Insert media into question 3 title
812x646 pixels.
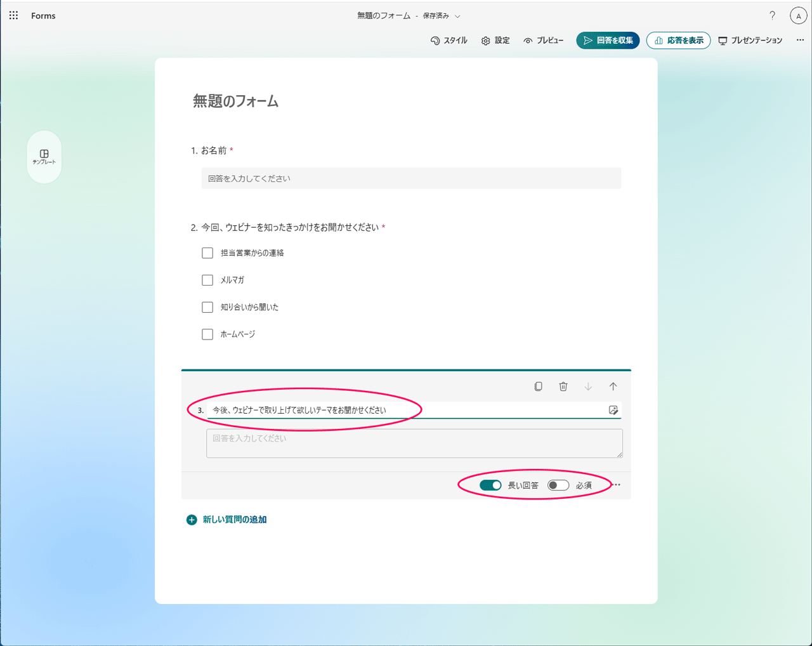(613, 410)
